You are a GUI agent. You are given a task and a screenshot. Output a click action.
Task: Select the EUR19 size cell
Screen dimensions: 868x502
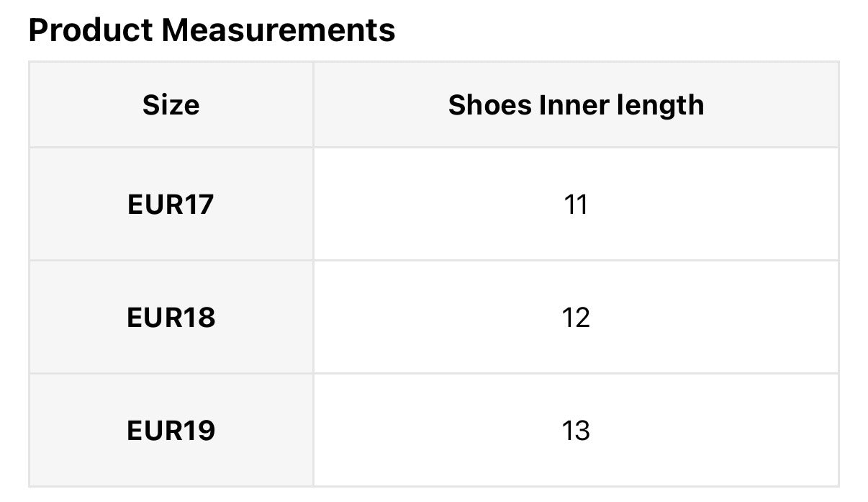tap(171, 431)
